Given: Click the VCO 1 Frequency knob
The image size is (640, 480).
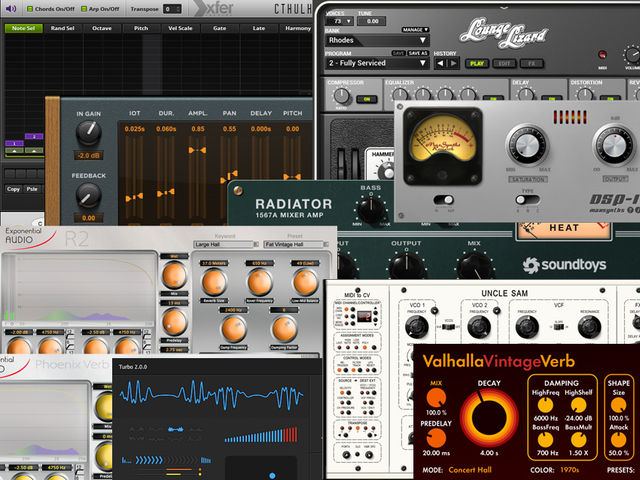Looking at the screenshot, I should point(417,327).
